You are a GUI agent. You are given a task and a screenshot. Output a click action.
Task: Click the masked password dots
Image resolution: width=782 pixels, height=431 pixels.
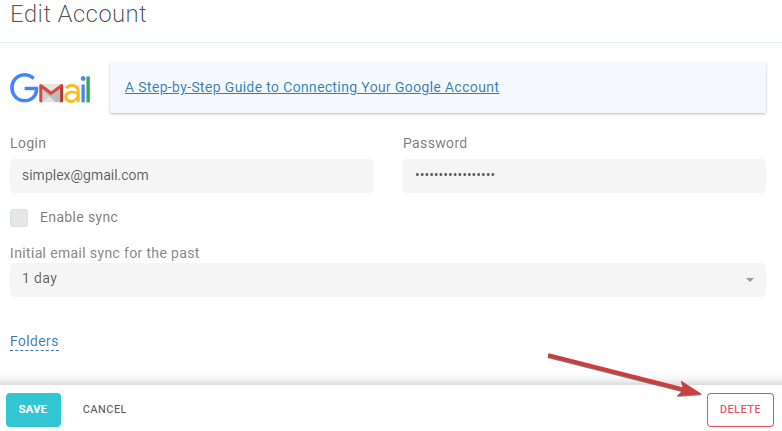(455, 175)
